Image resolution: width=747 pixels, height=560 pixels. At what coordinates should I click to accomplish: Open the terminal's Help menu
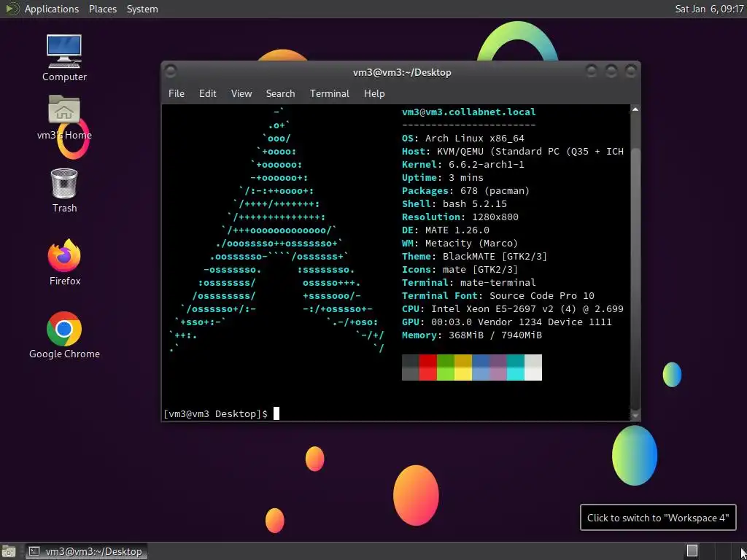point(374,93)
